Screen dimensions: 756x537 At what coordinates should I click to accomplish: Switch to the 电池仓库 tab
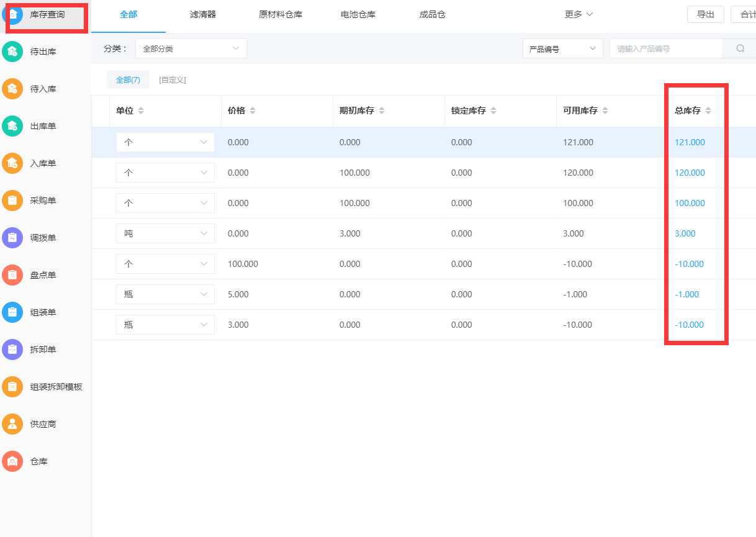[x=358, y=14]
